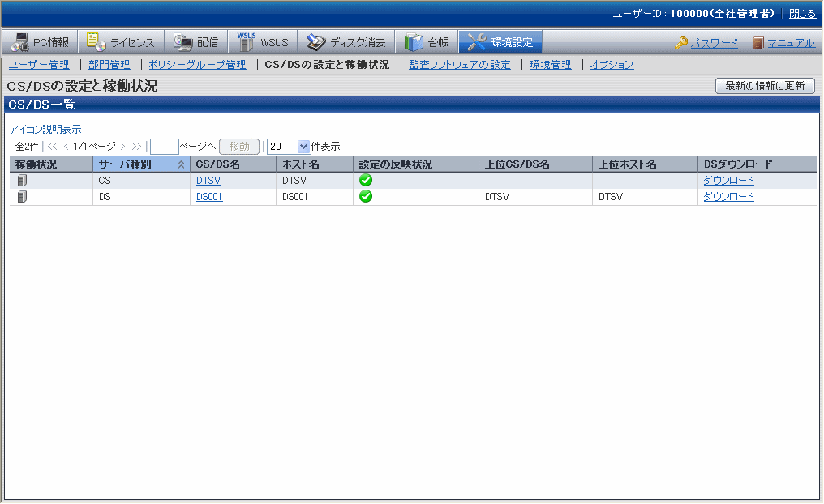
Task: Go to ユーザー管理
Action: [39, 65]
